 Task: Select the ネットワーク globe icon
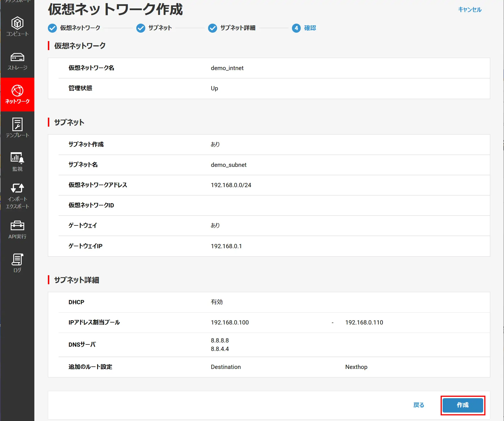[x=17, y=91]
